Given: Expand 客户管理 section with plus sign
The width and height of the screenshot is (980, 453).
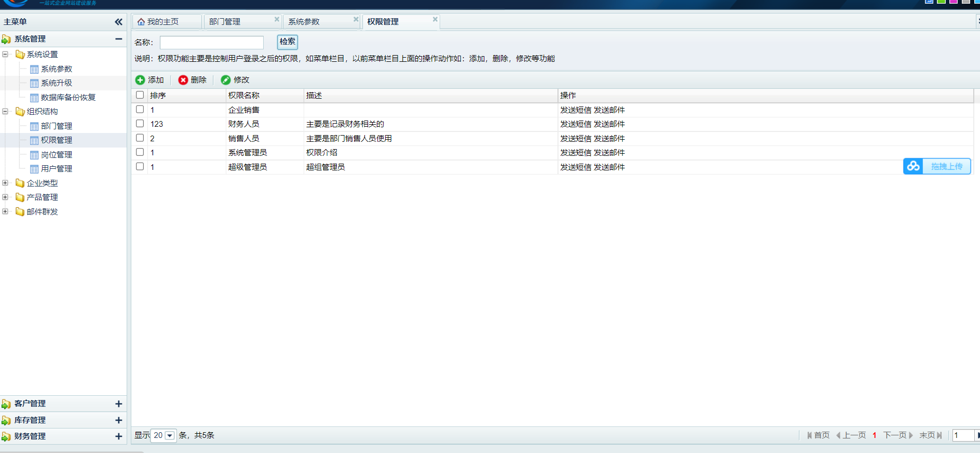Looking at the screenshot, I should (x=119, y=404).
